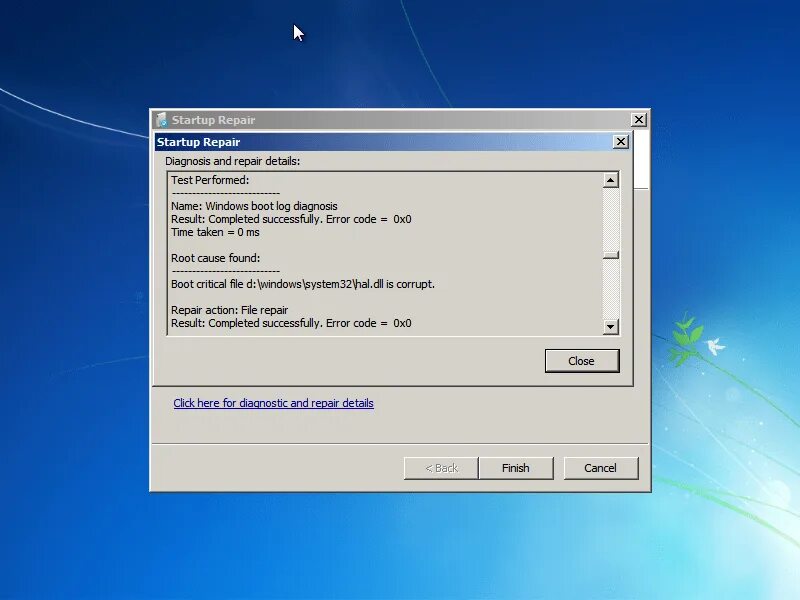Click the result line below 'Repair action'
Viewport: 800px width, 600px height.
(291, 323)
